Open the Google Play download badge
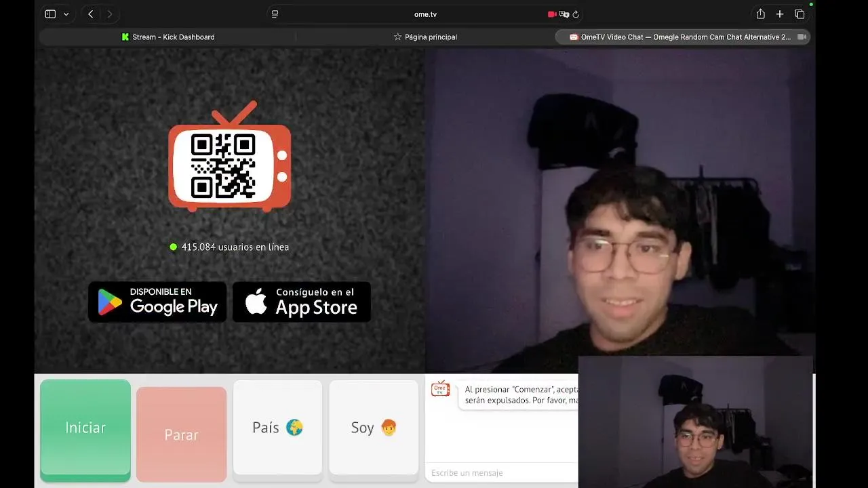This screenshot has width=868, height=488. tap(157, 302)
